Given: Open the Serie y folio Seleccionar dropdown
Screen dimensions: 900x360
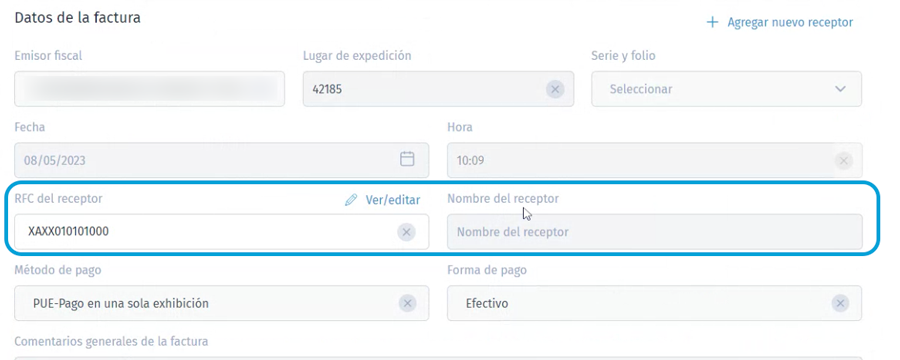Looking at the screenshot, I should (x=726, y=89).
